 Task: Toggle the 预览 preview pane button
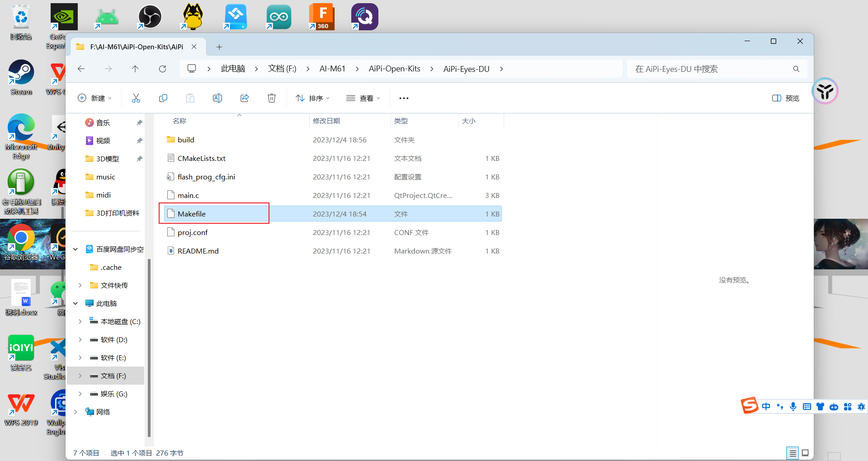pos(786,98)
